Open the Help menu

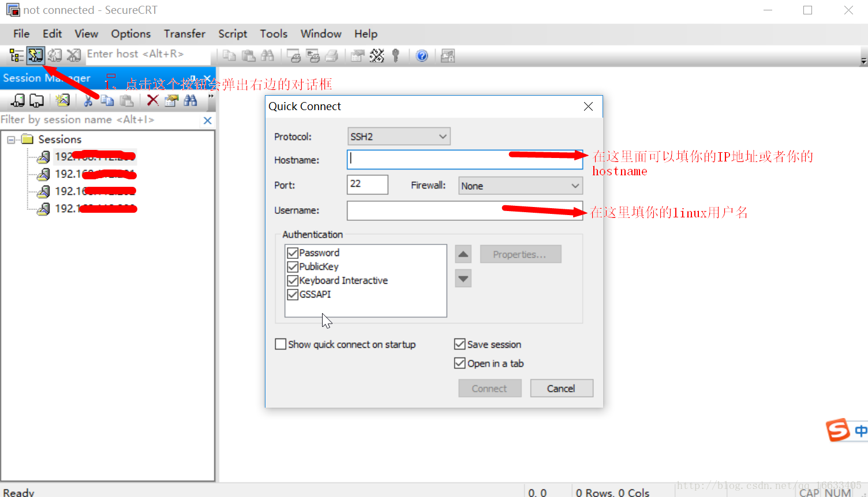(x=366, y=34)
